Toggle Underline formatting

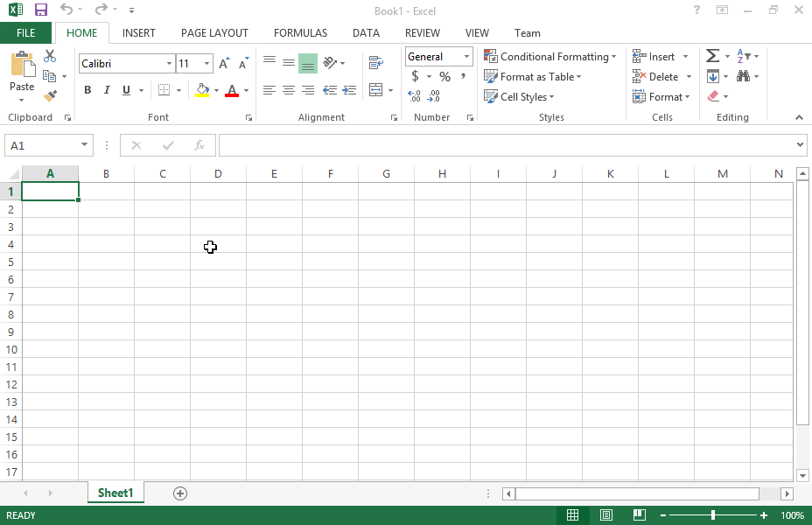(x=126, y=90)
